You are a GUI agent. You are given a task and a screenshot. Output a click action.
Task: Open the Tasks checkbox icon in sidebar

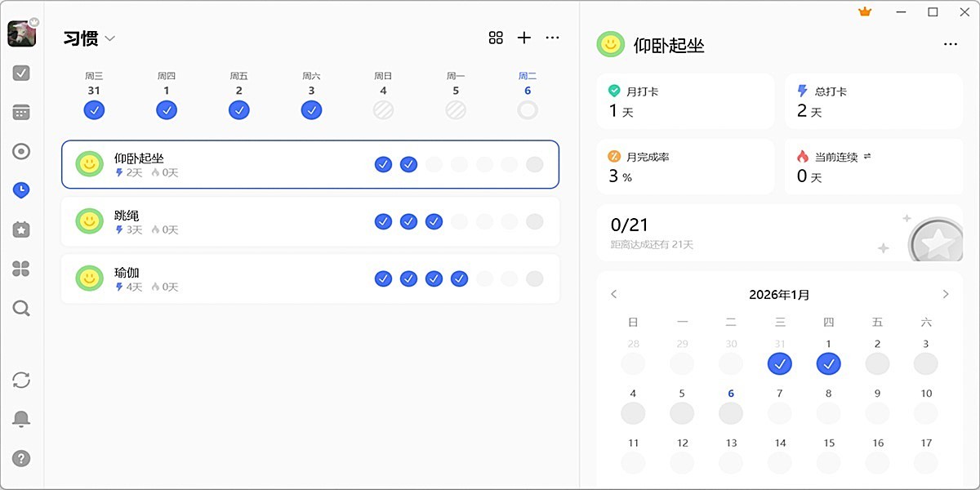pyautogui.click(x=21, y=73)
